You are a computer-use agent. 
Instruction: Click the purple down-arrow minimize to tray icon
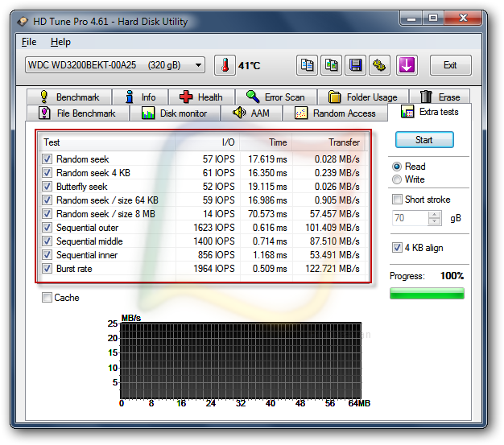(x=407, y=65)
